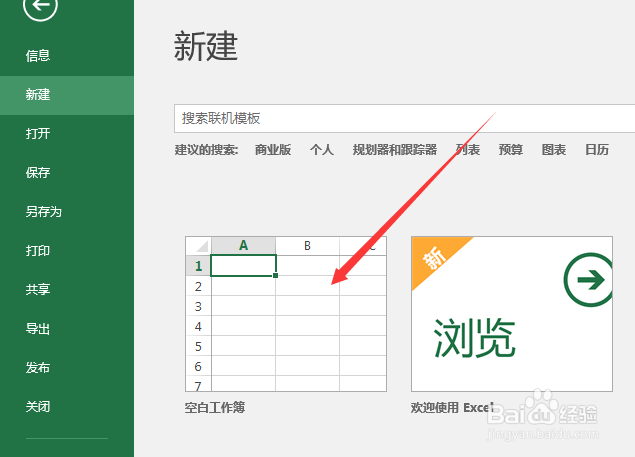Open 导出 in the sidebar
The width and height of the screenshot is (635, 457).
(x=38, y=329)
